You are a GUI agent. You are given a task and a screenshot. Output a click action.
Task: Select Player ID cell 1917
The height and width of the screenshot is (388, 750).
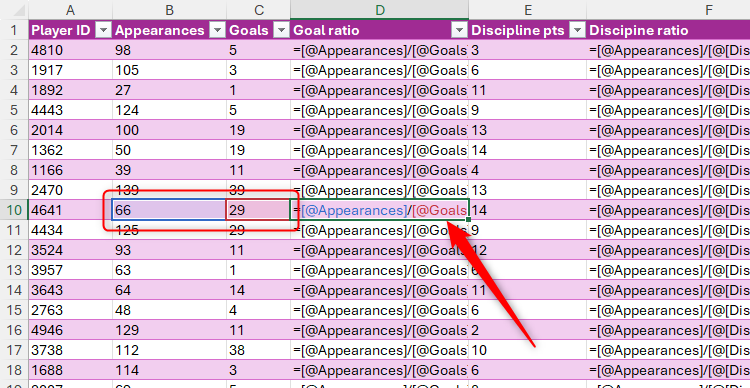(70, 70)
